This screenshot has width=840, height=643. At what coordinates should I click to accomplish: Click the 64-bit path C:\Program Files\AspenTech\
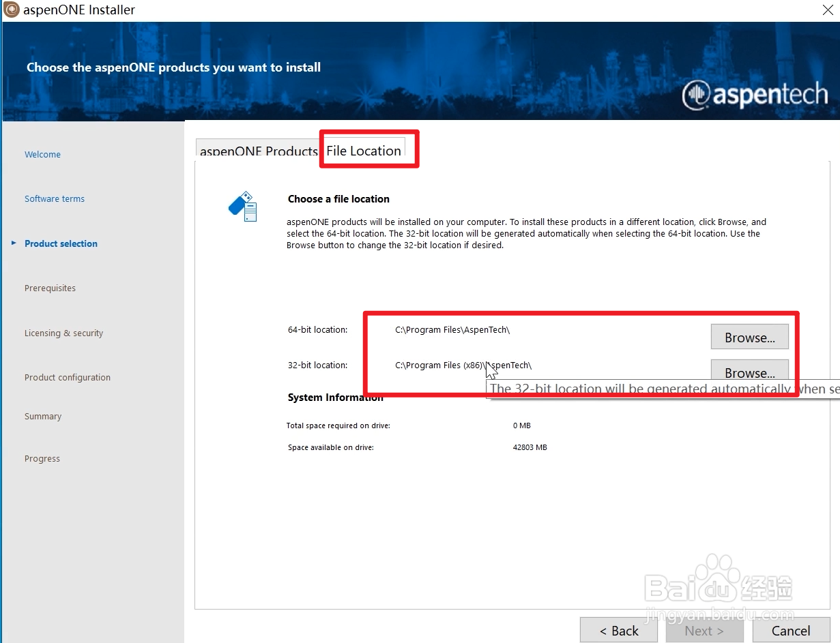452,330
